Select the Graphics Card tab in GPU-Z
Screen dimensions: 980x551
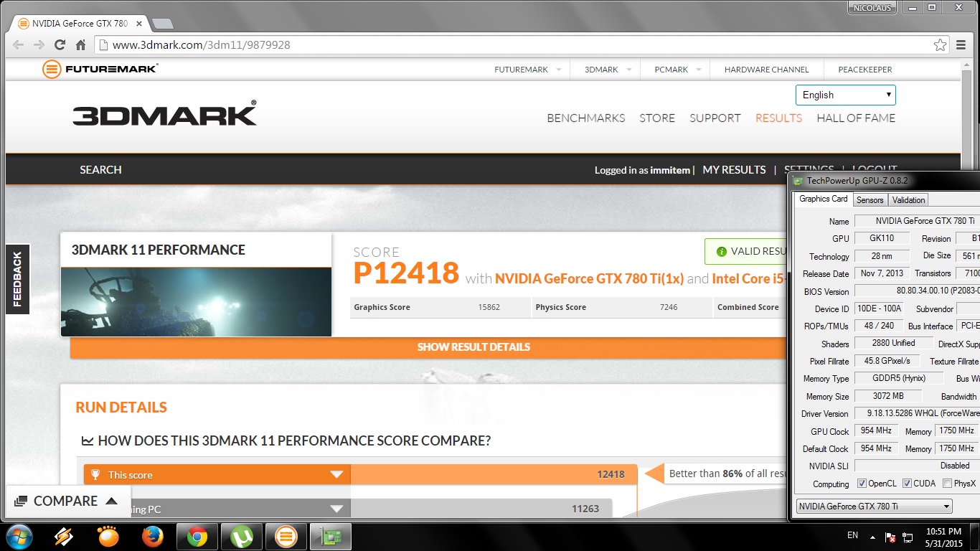pyautogui.click(x=824, y=199)
